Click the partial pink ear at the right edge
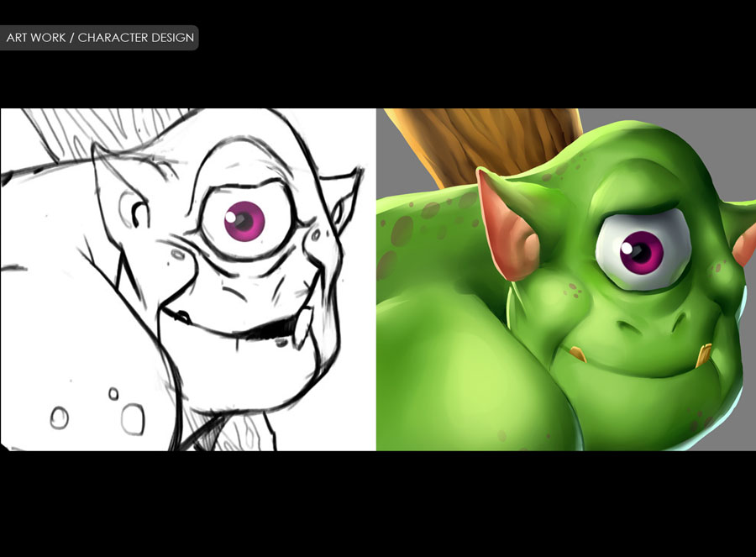Image resolution: width=756 pixels, height=557 pixels. (x=746, y=246)
